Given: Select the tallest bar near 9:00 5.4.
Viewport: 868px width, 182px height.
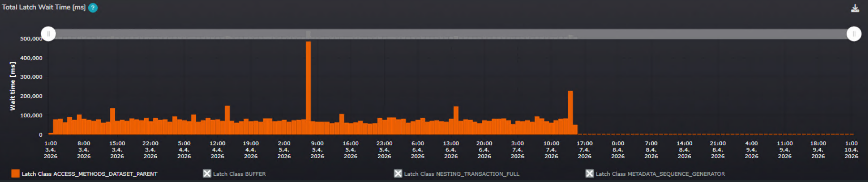Looking at the screenshot, I should [308, 88].
